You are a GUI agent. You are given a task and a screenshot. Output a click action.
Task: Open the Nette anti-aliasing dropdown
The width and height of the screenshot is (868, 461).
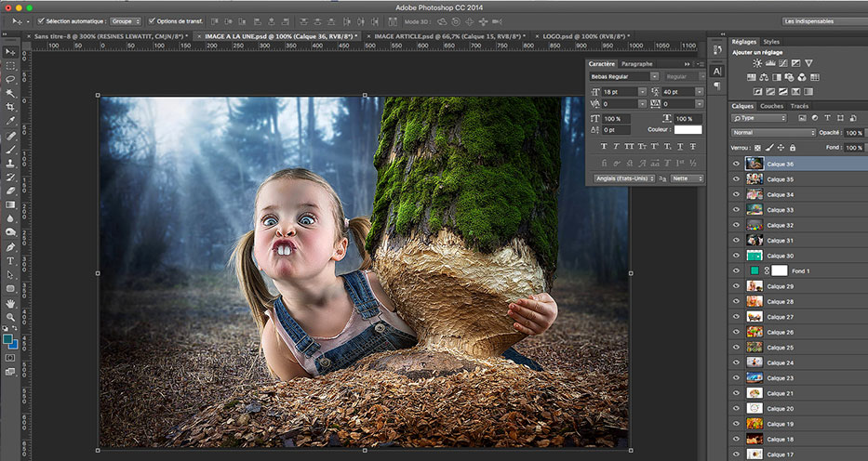(687, 178)
